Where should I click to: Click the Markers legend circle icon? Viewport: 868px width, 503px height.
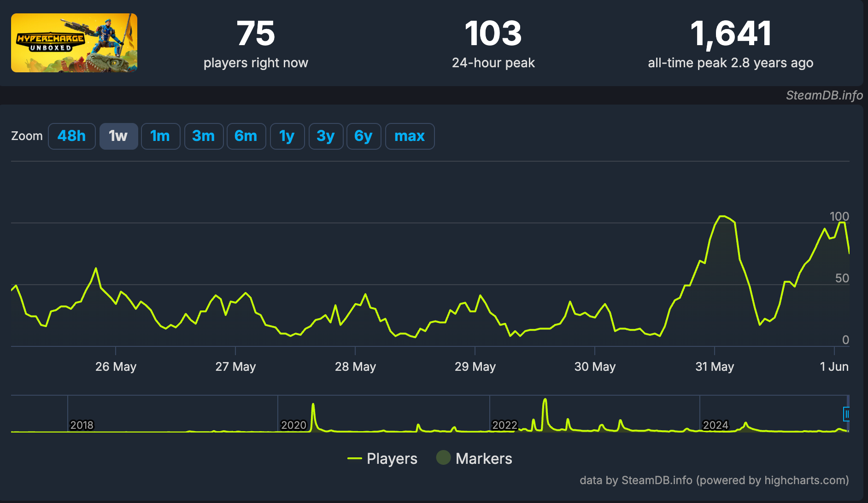tap(443, 458)
